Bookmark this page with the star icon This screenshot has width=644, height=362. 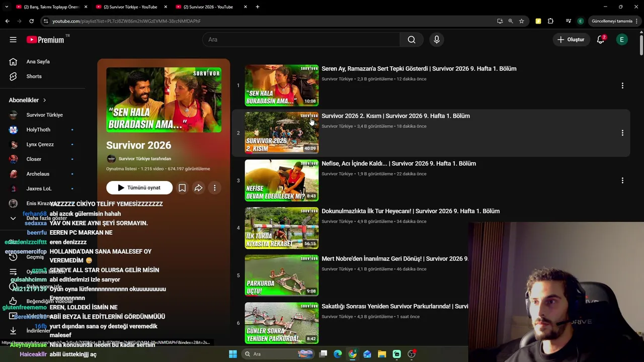pos(522,21)
